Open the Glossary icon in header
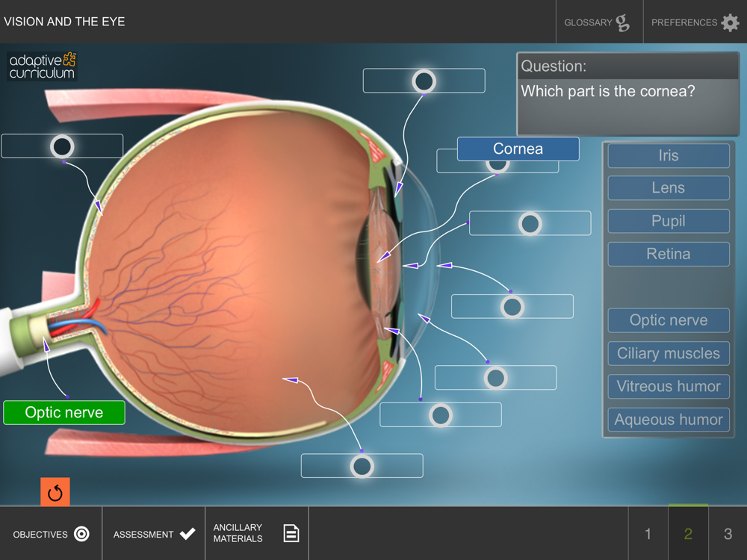 [x=622, y=22]
